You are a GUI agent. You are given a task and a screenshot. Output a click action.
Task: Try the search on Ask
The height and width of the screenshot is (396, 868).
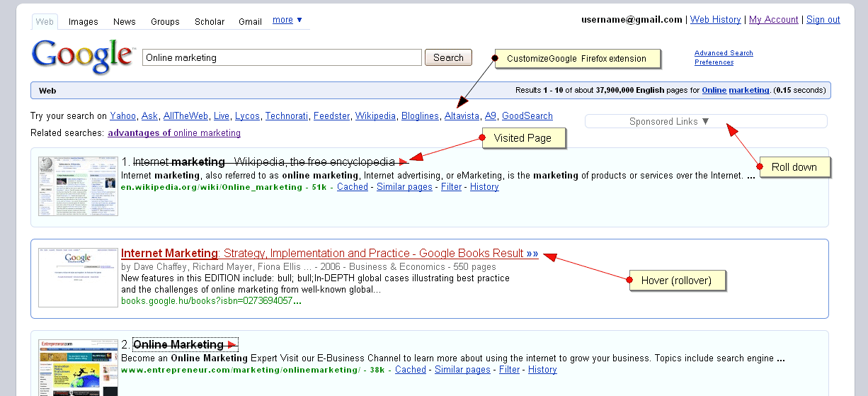pyautogui.click(x=149, y=115)
